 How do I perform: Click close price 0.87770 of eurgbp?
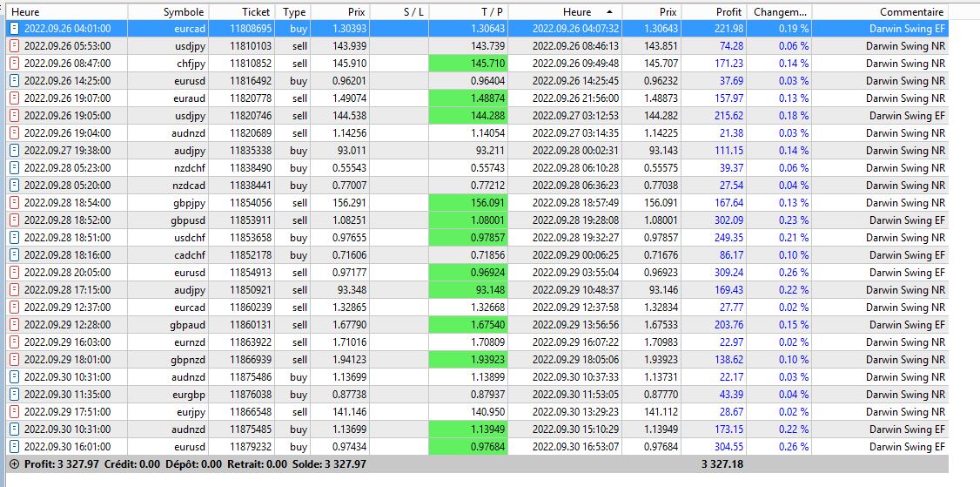click(660, 395)
